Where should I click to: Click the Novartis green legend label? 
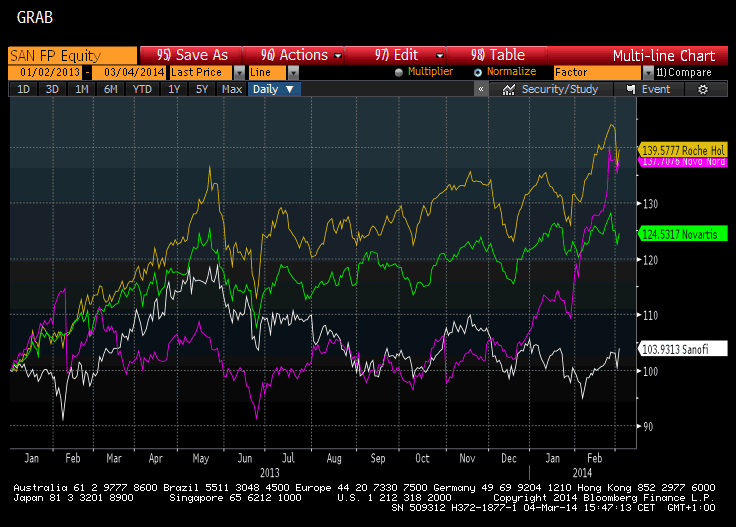pyautogui.click(x=682, y=234)
